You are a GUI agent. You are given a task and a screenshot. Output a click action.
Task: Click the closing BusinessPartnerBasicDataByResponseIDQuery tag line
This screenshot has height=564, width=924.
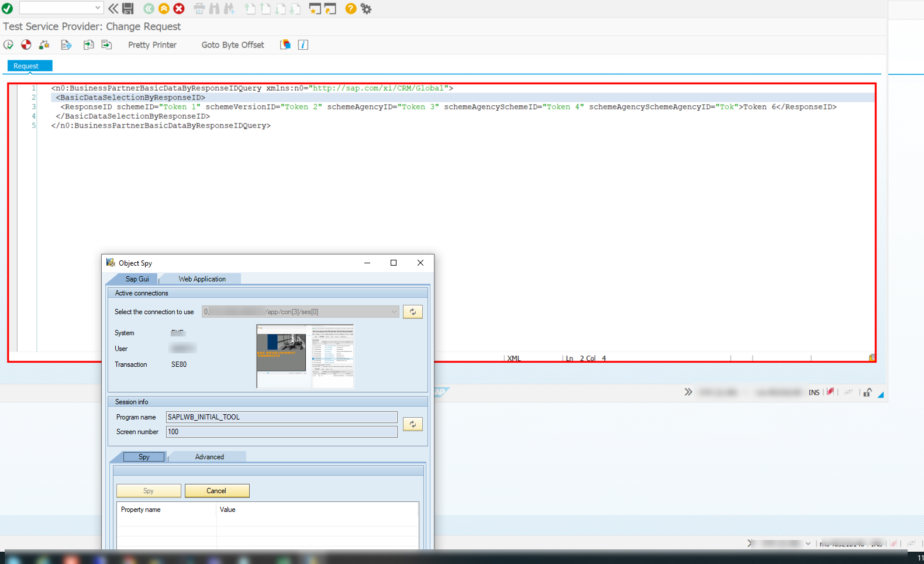(x=161, y=126)
